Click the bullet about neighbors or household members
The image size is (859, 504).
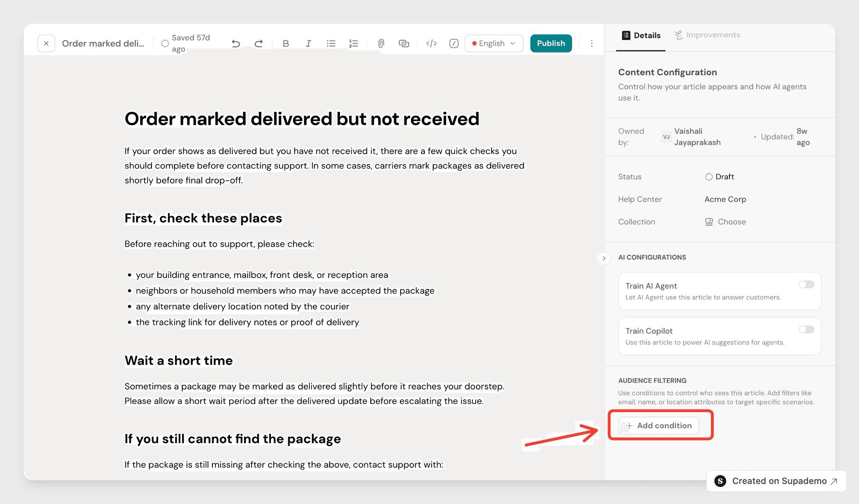pyautogui.click(x=285, y=291)
